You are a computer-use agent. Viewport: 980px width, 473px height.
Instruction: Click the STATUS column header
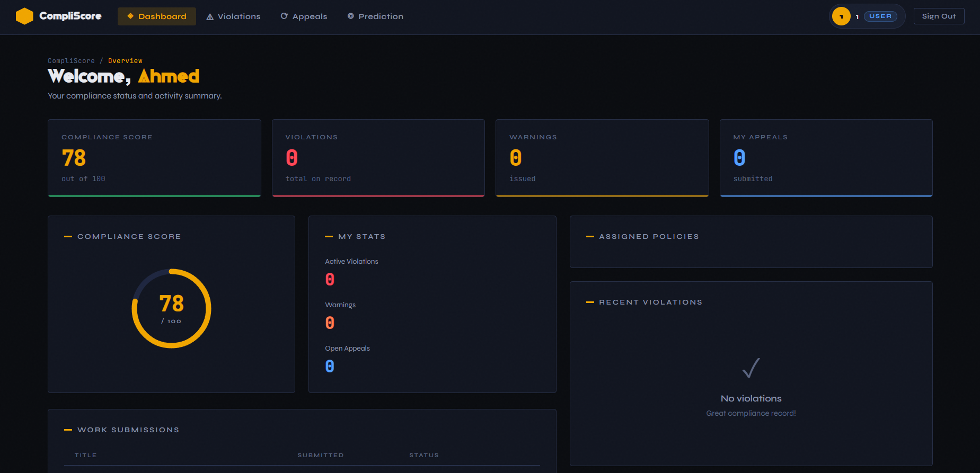(424, 456)
